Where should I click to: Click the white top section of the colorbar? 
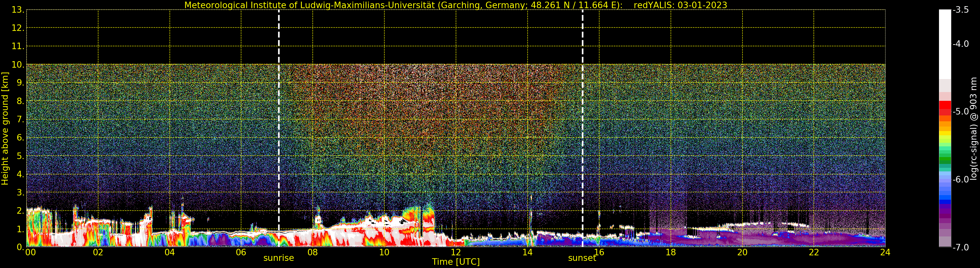click(x=945, y=44)
